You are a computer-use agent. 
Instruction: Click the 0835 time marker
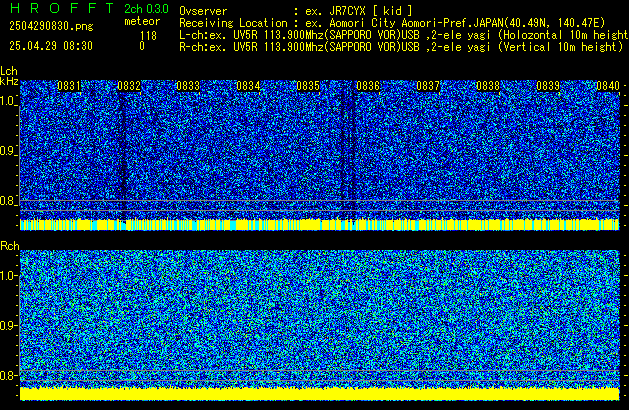(308, 86)
